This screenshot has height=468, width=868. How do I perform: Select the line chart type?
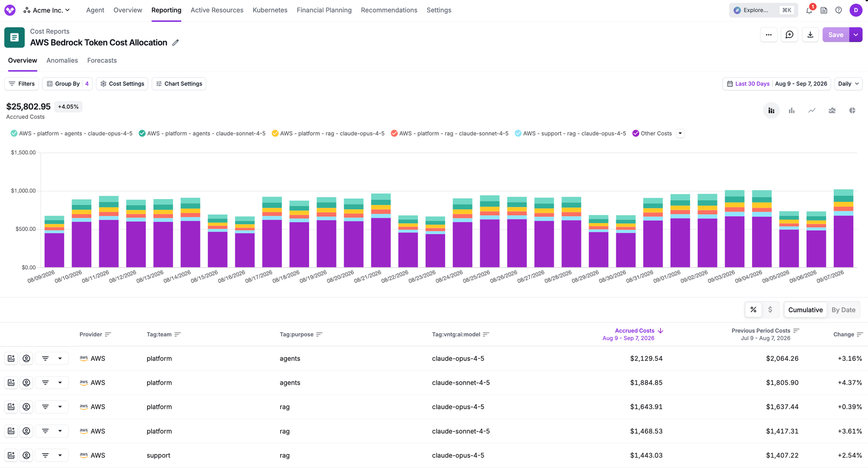click(812, 110)
